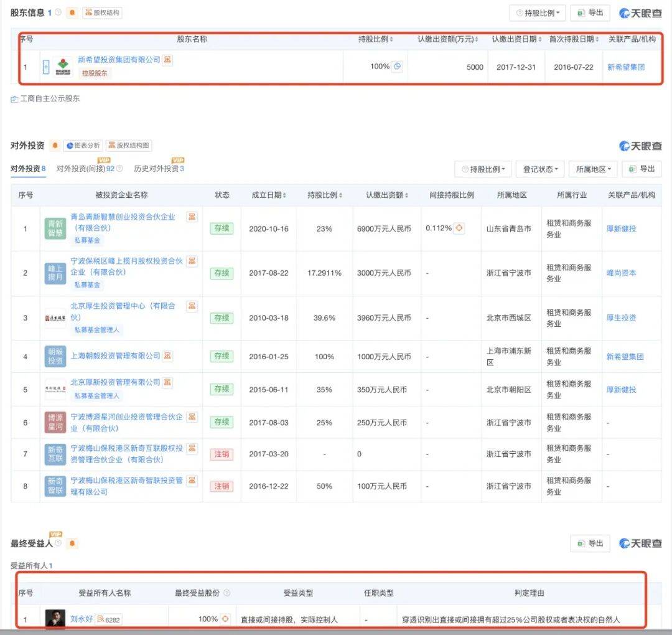Click the target icon beside 0.112% indirect holding
This screenshot has height=635, width=672.
[x=459, y=228]
